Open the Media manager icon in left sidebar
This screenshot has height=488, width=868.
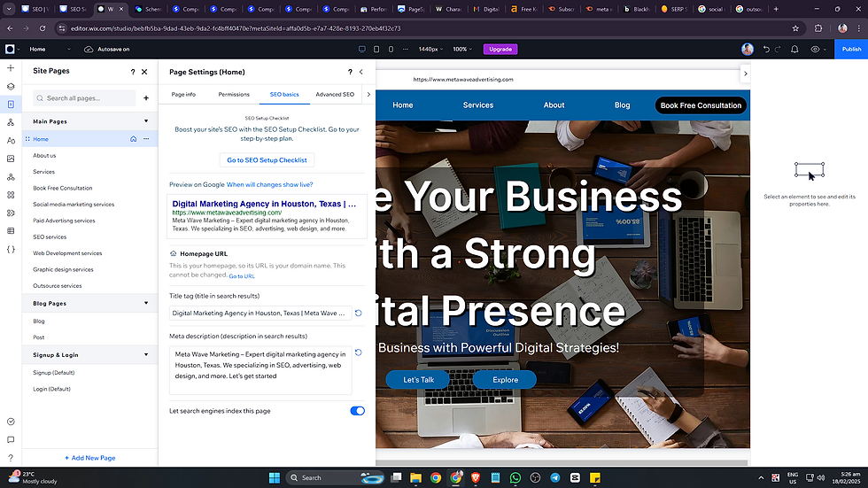click(11, 159)
